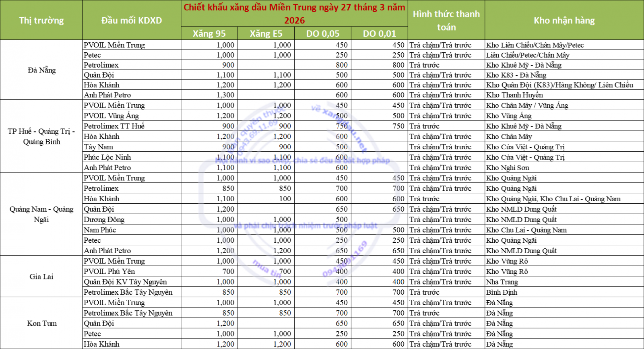Viewport: 644px width, 349px height.
Task: Click the 'Thị trường' column header
Action: (41, 20)
